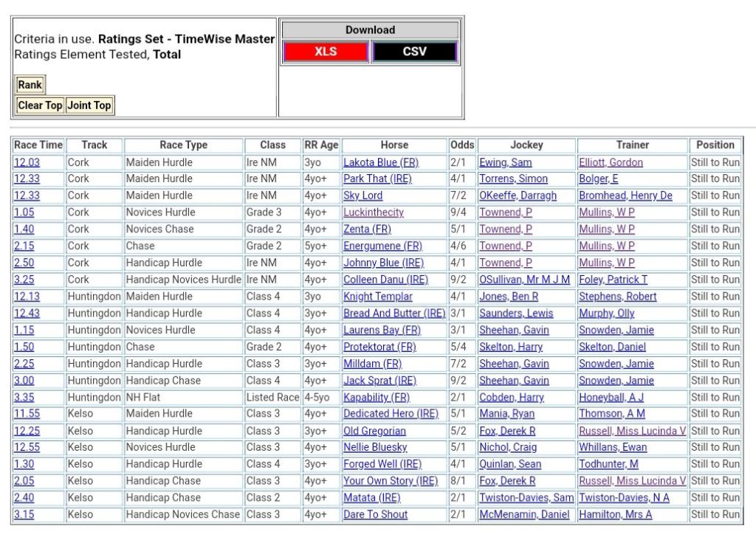Image resolution: width=756 pixels, height=540 pixels.
Task: Open horse Kapability (FR) link
Action: (x=377, y=397)
